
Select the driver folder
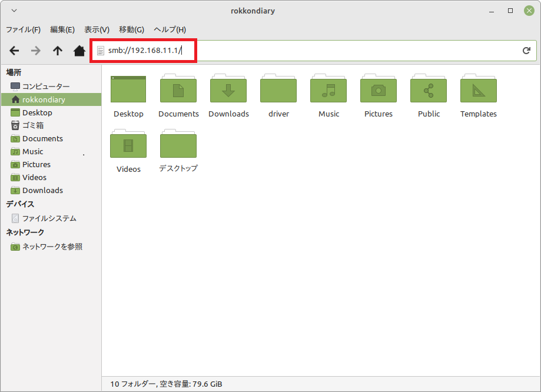pyautogui.click(x=278, y=88)
